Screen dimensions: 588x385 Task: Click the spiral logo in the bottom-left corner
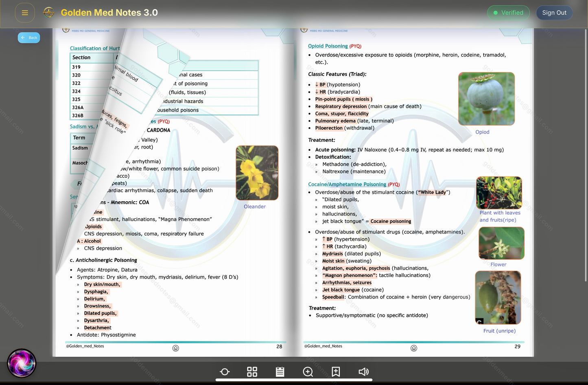[21, 363]
